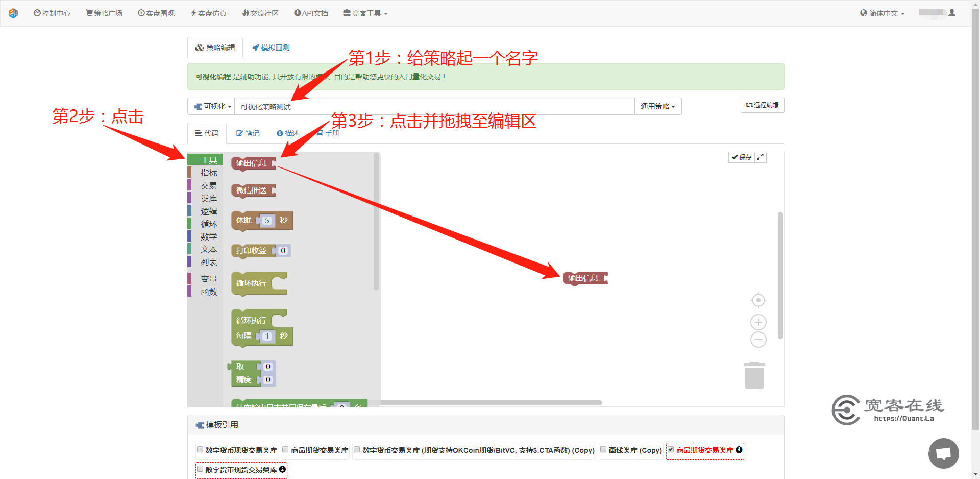
Task: Select the 变量 toolbox category
Action: (205, 279)
